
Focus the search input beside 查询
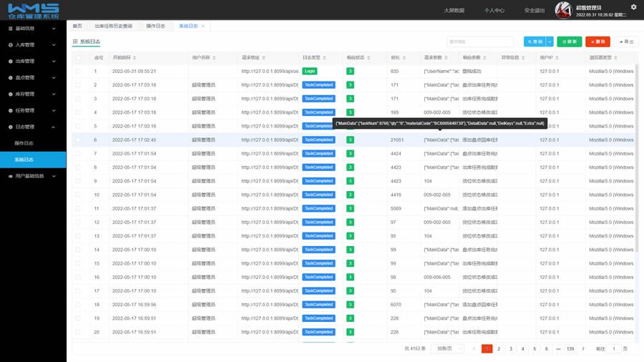pyautogui.click(x=479, y=41)
